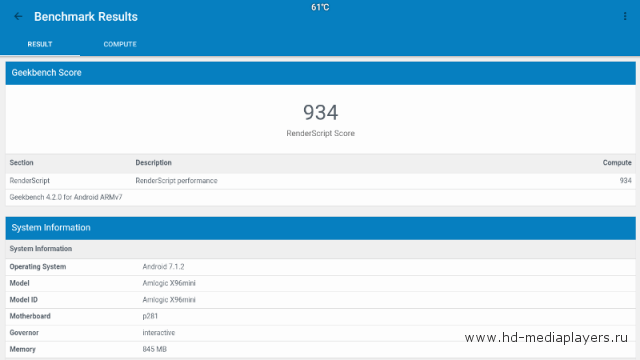Click Geekbench 4.2.0 for Android ARMv7 text
Viewport: 640px width, 360px height.
point(66,197)
